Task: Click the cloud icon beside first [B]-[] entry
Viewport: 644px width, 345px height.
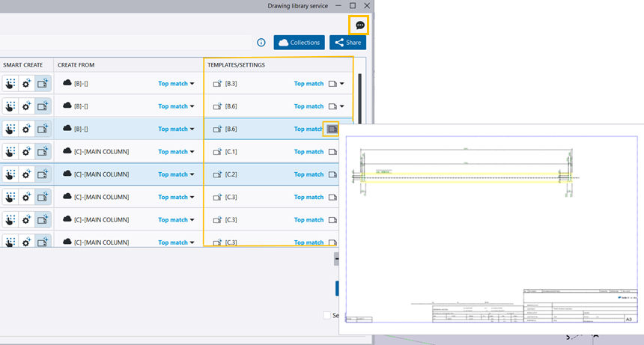Action: click(67, 84)
